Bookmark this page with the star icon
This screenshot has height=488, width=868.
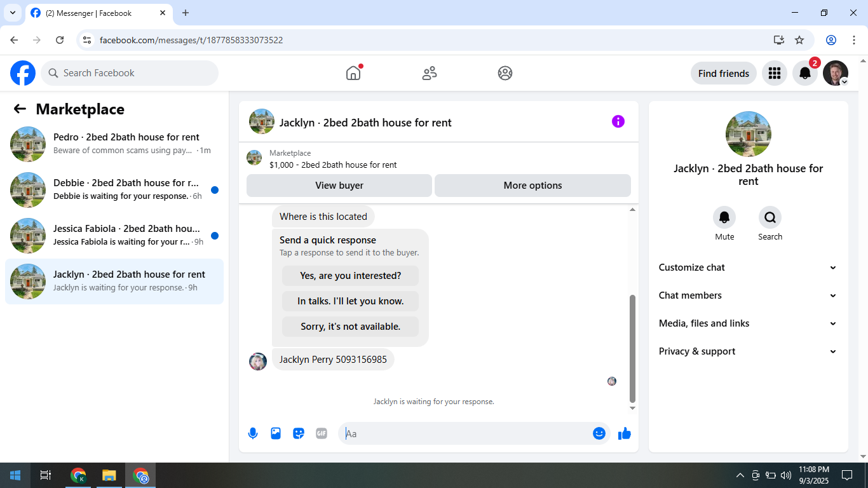coord(799,40)
